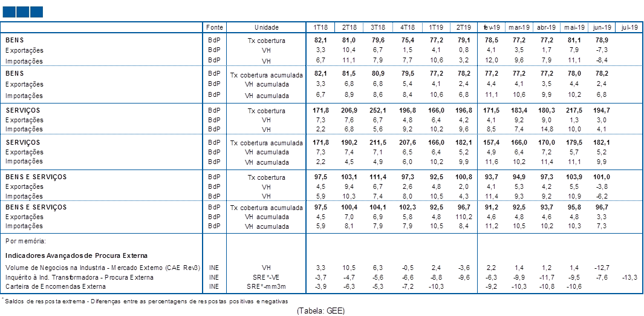Click the mar-19 column header
Image resolution: width=644 pixels, height=316 pixels.
[518, 27]
